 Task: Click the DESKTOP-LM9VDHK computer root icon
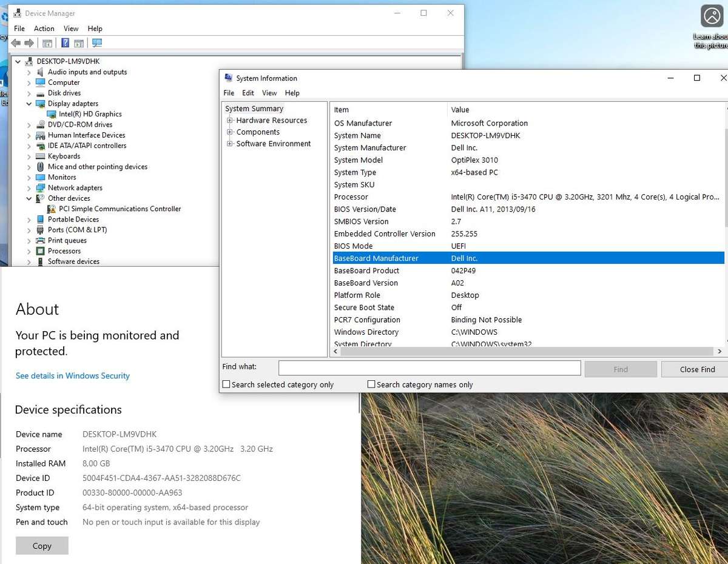click(29, 61)
